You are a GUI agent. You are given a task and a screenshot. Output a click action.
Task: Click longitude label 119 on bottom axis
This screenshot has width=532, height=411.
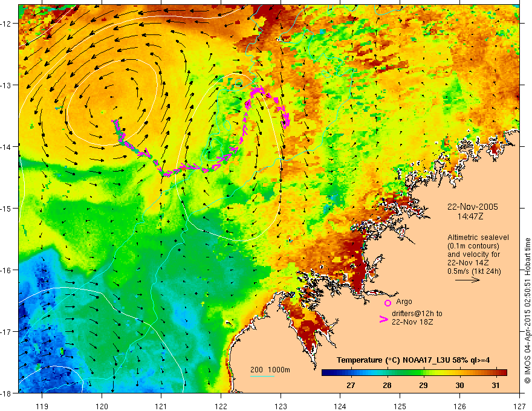[42, 406]
